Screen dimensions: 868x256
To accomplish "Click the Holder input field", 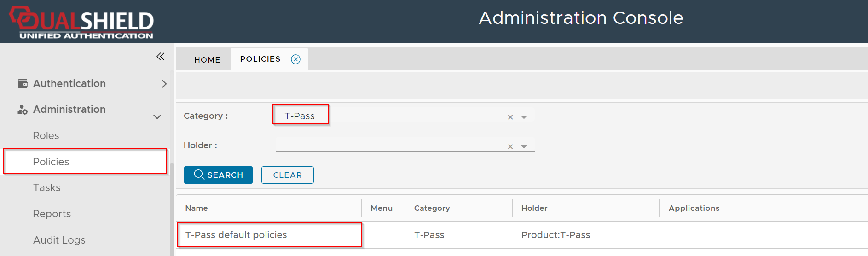I will click(389, 145).
